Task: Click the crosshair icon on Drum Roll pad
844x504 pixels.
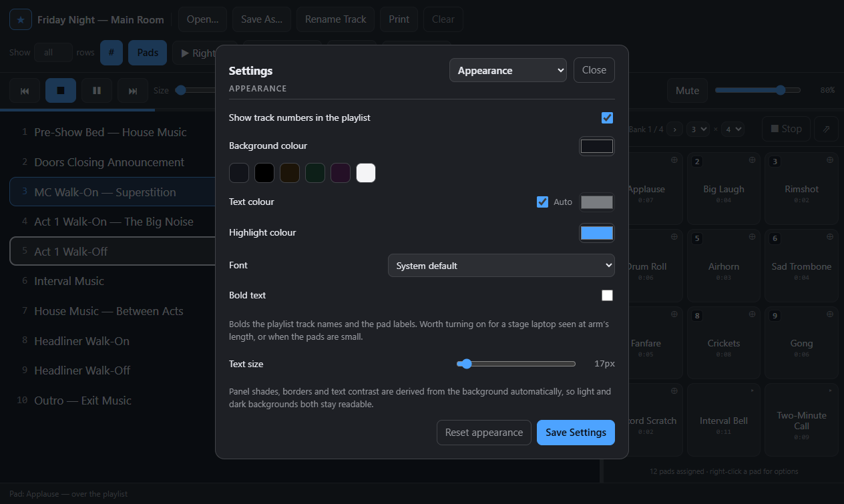Action: (x=674, y=236)
